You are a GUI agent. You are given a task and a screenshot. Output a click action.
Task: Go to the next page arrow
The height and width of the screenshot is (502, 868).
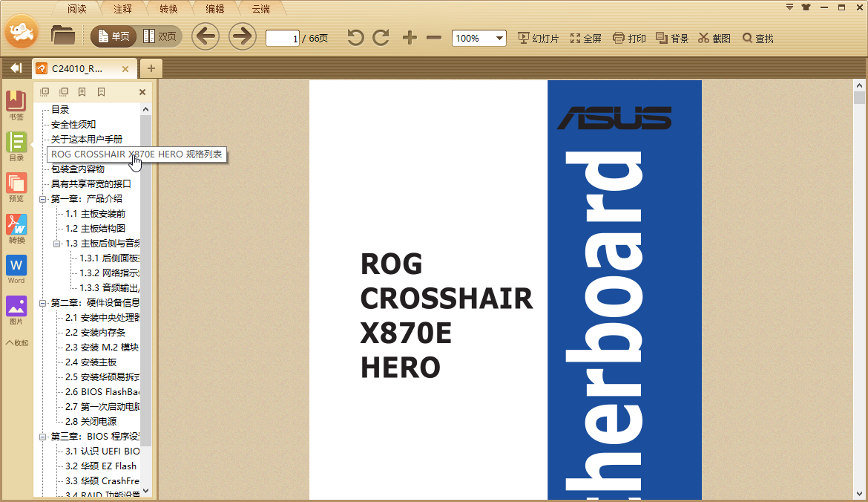point(242,36)
